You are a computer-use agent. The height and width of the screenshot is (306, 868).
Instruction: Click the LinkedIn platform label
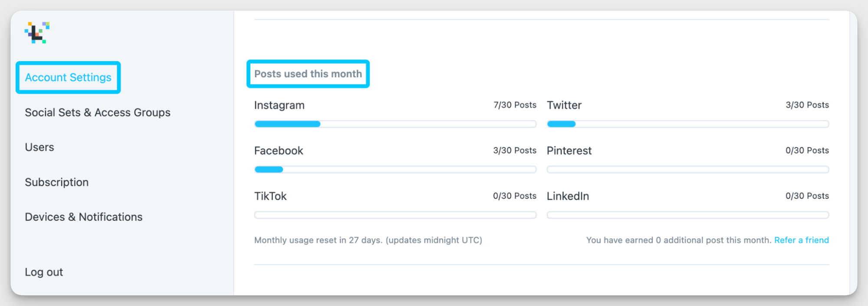[x=568, y=196]
